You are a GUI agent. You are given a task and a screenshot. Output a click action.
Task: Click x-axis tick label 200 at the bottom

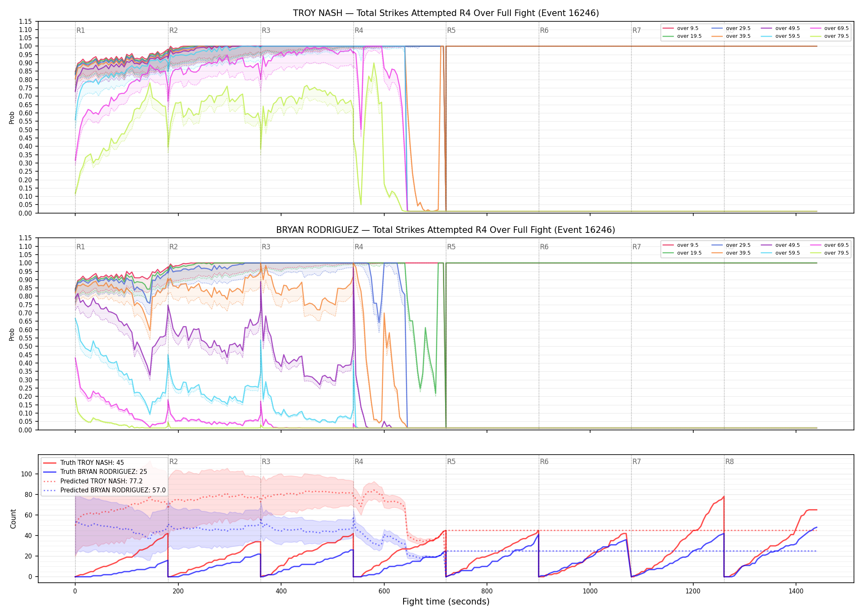coord(178,591)
